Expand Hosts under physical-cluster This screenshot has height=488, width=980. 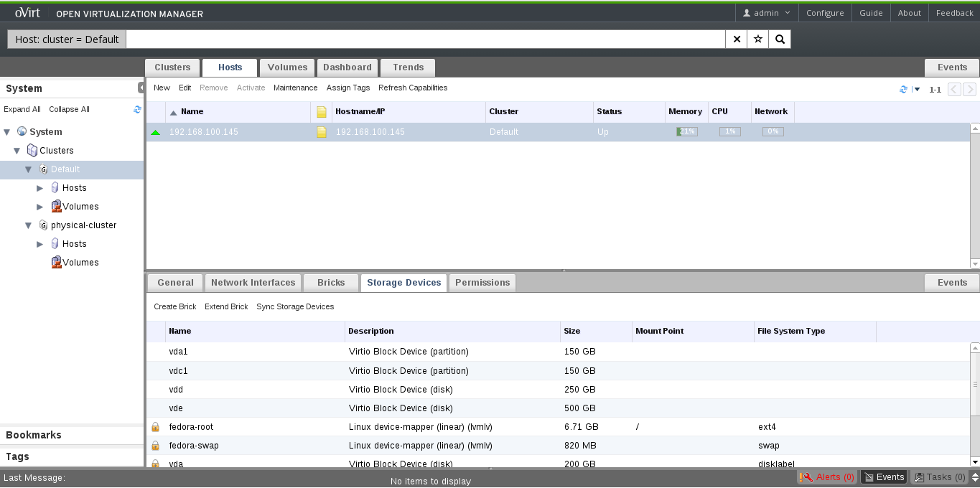tap(40, 244)
